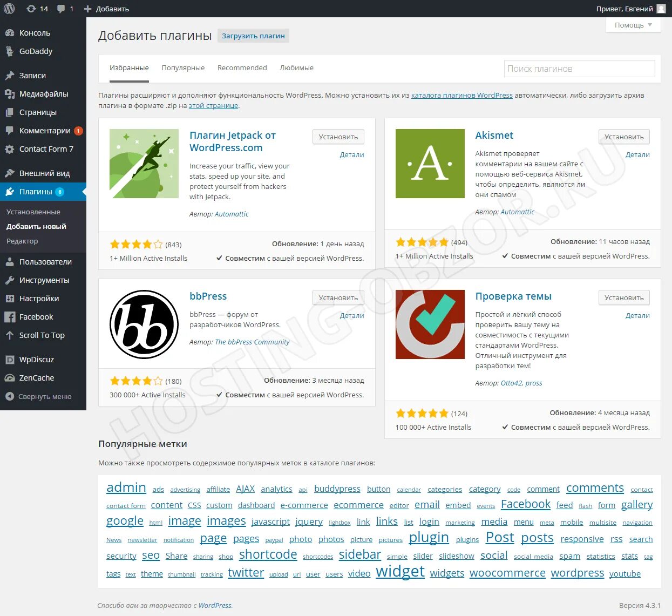Select Добавить новый submenu item
This screenshot has height=616, width=672.
click(x=36, y=227)
